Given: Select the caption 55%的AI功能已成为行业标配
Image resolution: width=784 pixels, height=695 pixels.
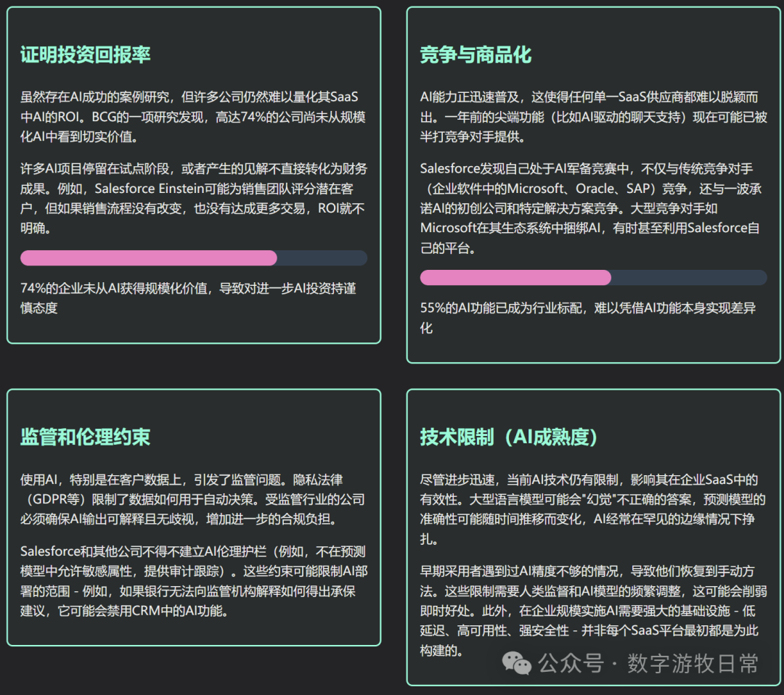Looking at the screenshot, I should [x=588, y=318].
